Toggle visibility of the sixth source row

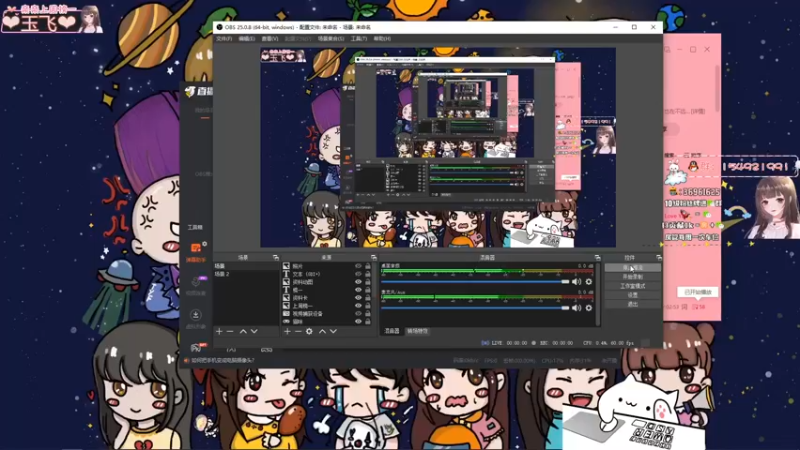coord(358,306)
